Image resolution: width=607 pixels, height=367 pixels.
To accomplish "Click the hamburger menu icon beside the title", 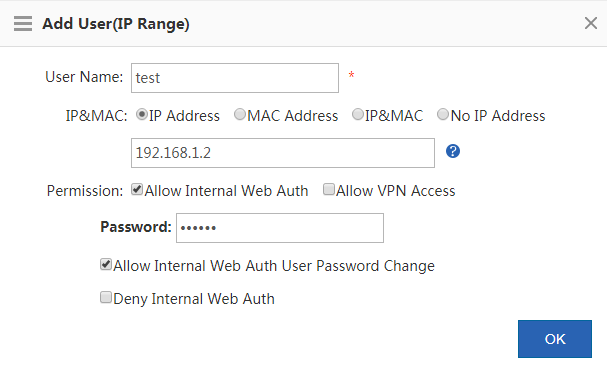I will pos(23,24).
